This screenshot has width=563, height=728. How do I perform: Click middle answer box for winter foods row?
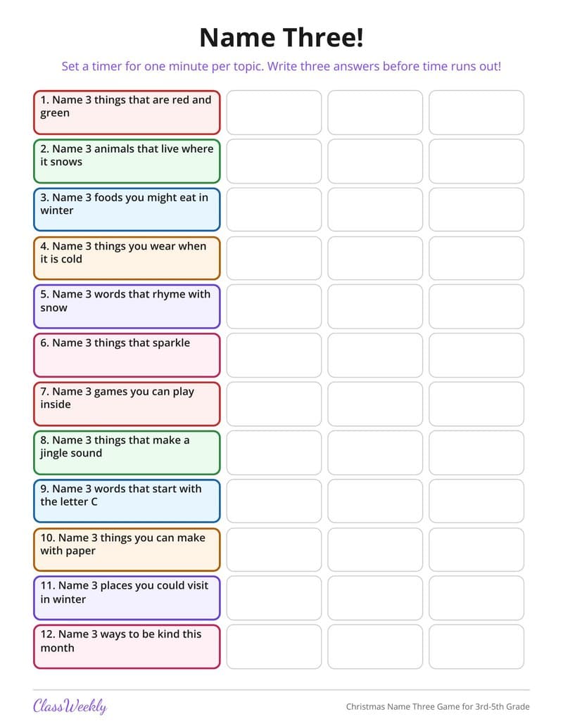(x=375, y=210)
